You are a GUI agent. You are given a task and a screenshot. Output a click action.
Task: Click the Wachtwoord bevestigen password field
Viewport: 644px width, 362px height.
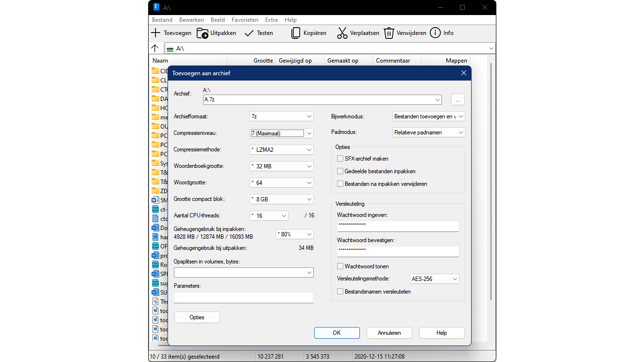(x=398, y=251)
